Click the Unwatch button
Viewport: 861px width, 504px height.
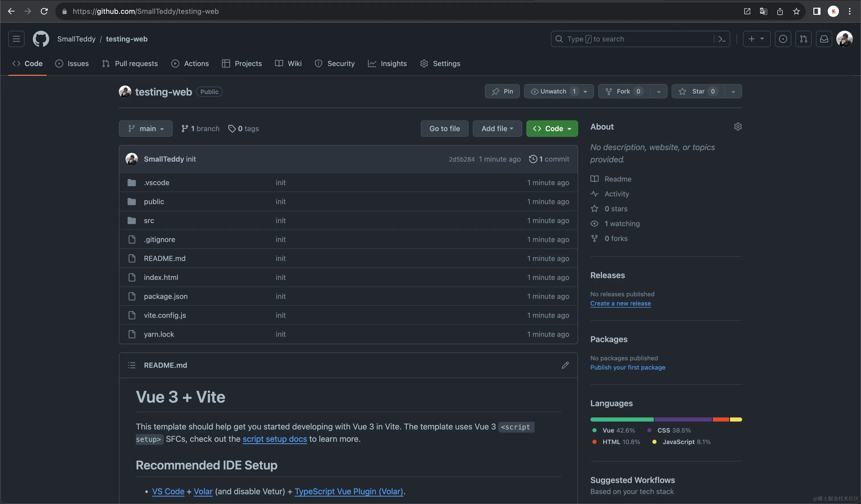(553, 91)
